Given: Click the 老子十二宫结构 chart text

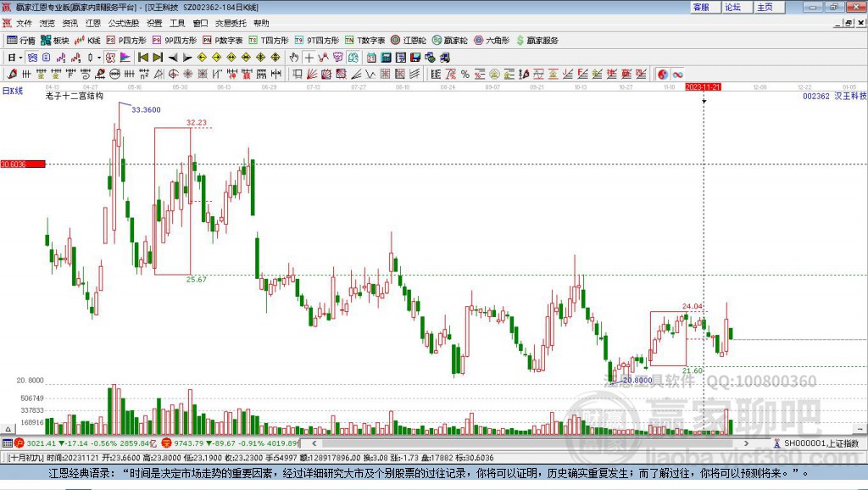Looking at the screenshot, I should coord(75,96).
